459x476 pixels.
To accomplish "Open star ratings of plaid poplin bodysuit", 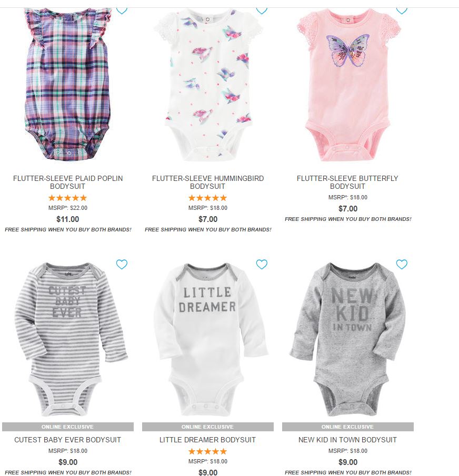I will (x=68, y=198).
